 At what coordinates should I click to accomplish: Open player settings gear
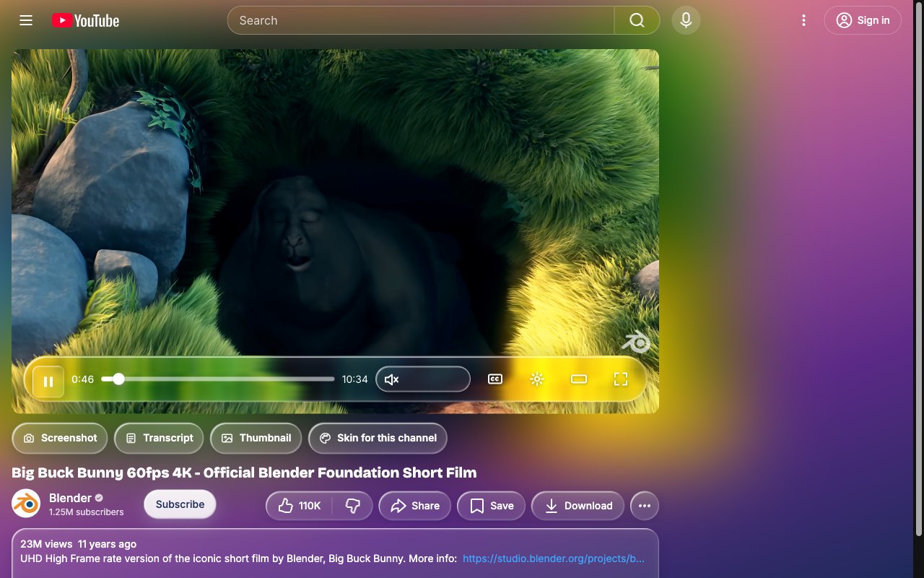[536, 379]
